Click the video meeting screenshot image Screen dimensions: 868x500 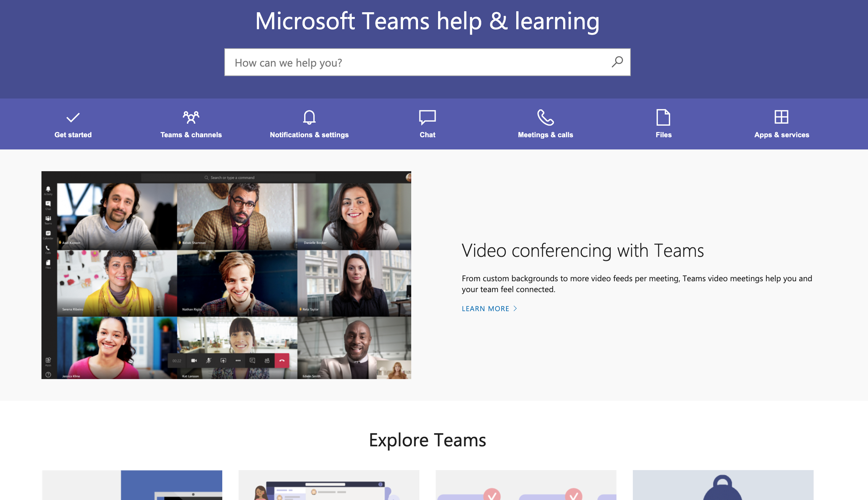pyautogui.click(x=226, y=275)
